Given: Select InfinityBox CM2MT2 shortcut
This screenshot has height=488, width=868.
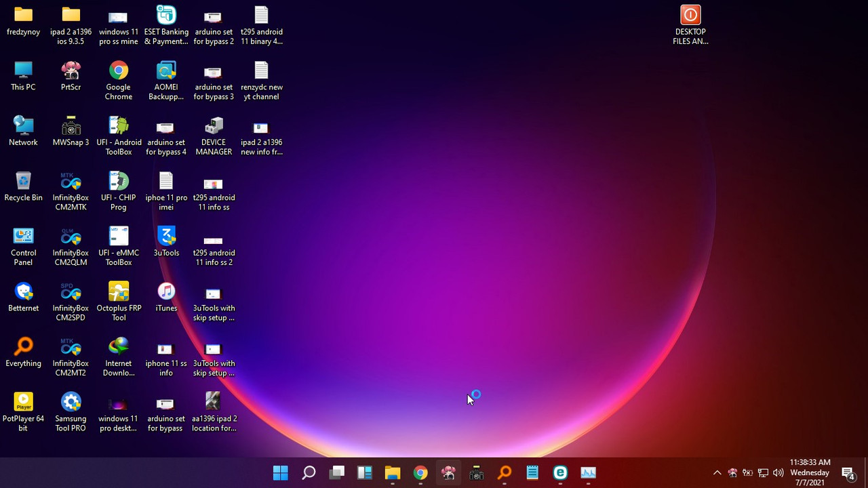Looking at the screenshot, I should [71, 358].
